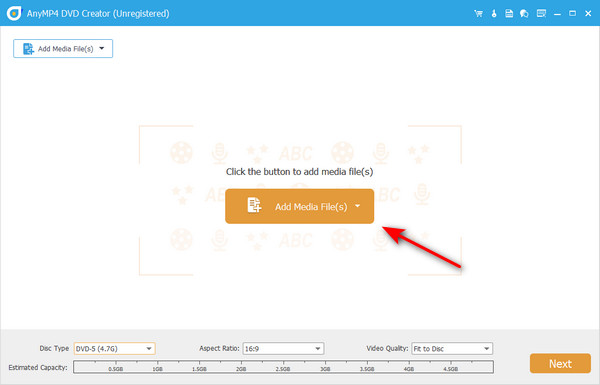600x385 pixels.
Task: Click the orange Next button
Action: click(560, 364)
